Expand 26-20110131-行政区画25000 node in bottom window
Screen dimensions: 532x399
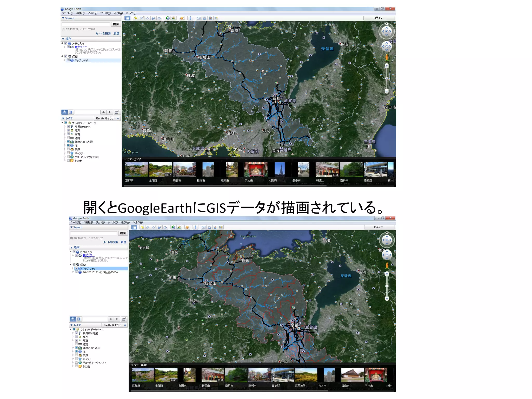pyautogui.click(x=73, y=272)
